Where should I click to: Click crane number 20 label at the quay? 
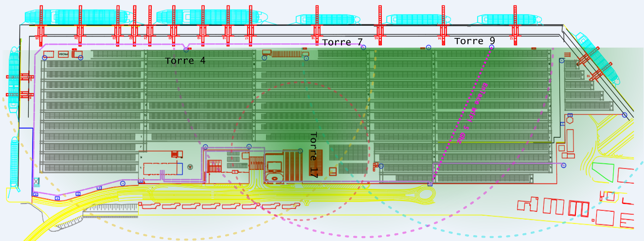pyautogui.click(x=170, y=37)
